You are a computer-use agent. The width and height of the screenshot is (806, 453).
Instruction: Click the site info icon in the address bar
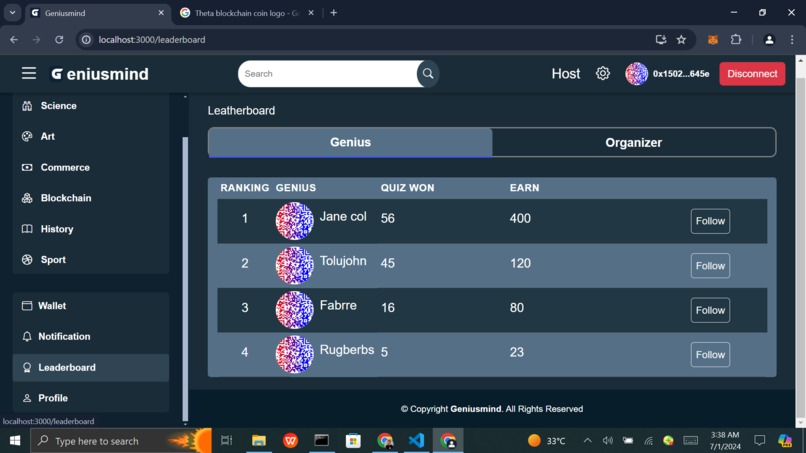pyautogui.click(x=86, y=40)
